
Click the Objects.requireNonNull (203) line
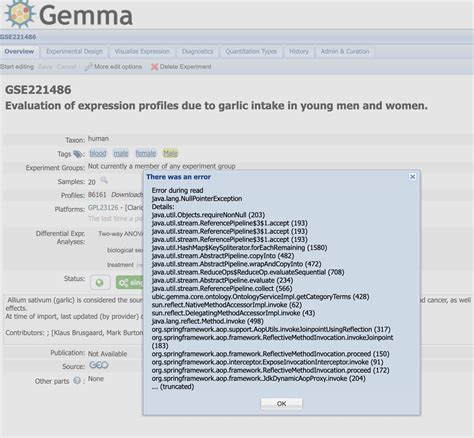[x=208, y=215]
